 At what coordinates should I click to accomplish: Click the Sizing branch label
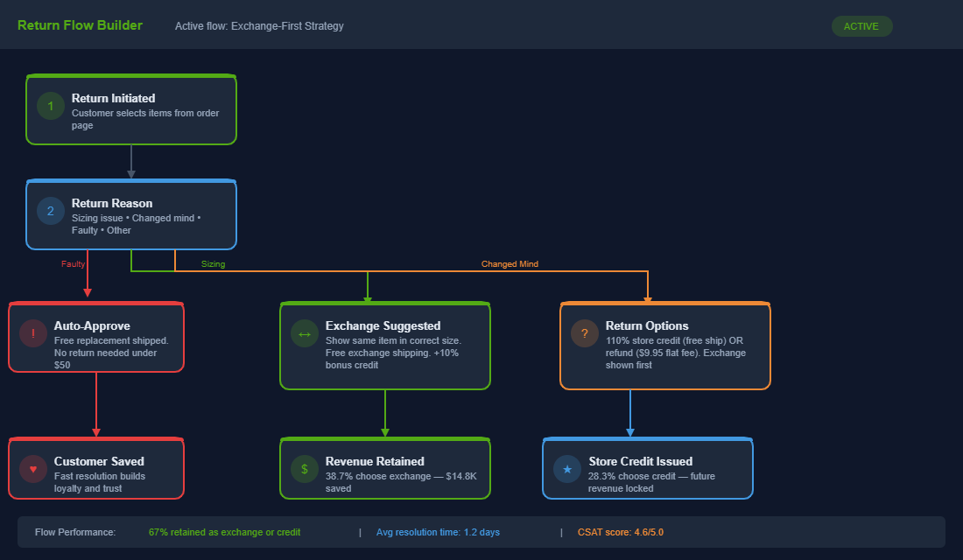click(213, 263)
